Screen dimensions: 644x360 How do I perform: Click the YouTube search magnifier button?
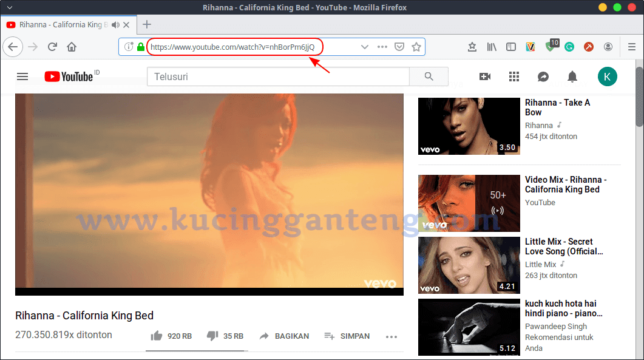coord(429,76)
